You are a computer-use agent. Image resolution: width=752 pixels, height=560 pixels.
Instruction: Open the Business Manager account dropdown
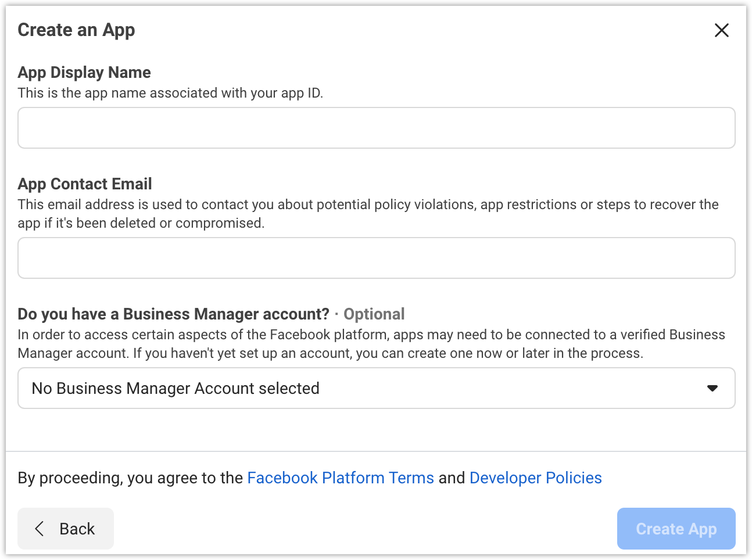click(376, 388)
